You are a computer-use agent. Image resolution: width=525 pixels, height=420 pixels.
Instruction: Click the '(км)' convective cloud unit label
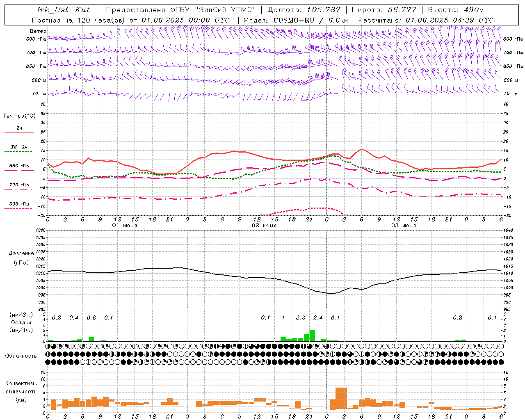21,399
